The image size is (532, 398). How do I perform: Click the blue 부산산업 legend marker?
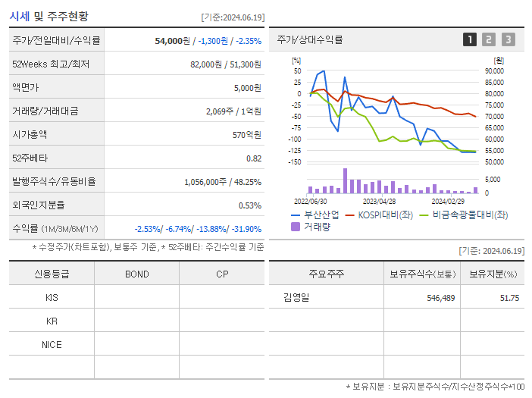click(296, 215)
